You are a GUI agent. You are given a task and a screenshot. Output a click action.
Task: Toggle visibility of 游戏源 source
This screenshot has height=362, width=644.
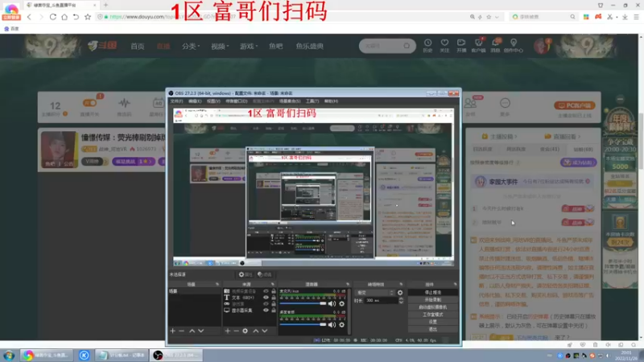coord(266,304)
